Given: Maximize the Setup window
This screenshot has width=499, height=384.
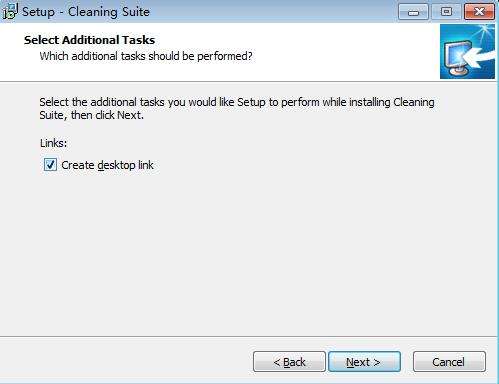Looking at the screenshot, I should click(446, 12).
